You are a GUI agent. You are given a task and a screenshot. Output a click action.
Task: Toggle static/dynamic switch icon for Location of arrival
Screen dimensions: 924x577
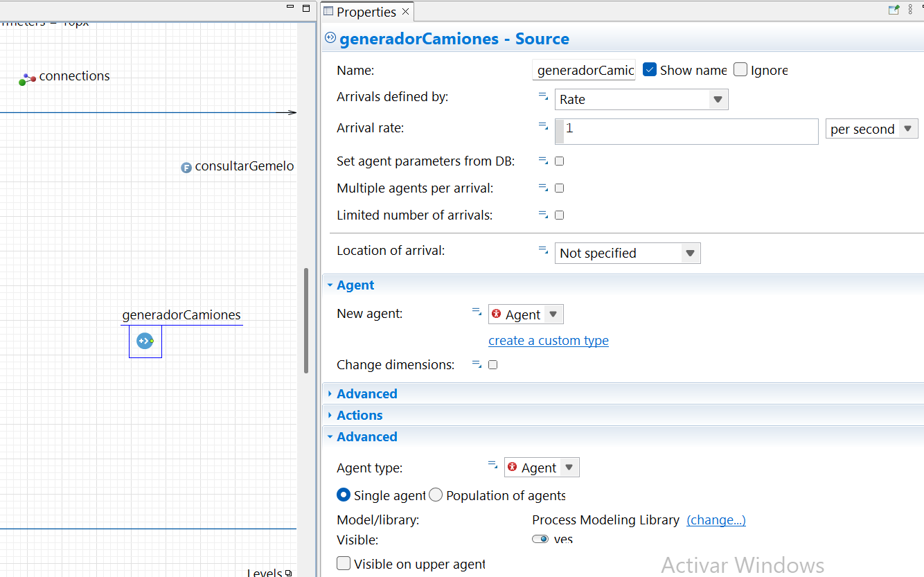pyautogui.click(x=544, y=250)
